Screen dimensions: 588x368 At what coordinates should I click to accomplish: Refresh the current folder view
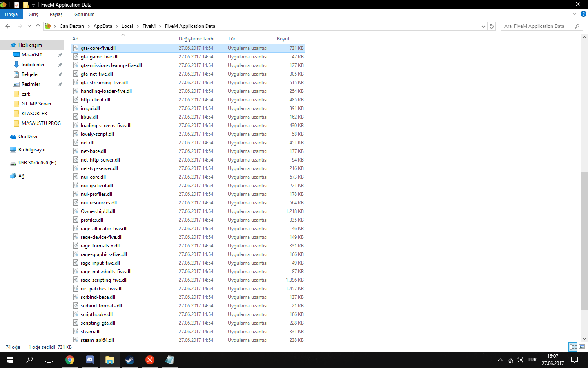coord(492,26)
